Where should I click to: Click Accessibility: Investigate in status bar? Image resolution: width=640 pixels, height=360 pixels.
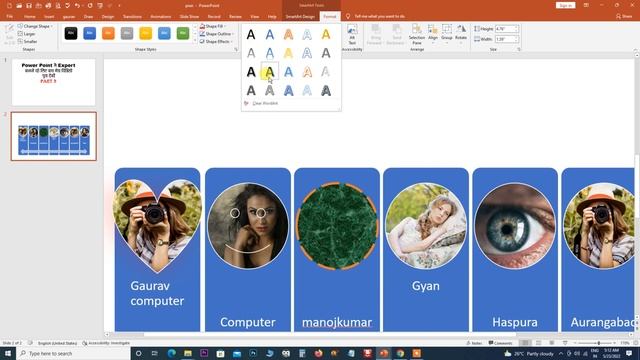pos(106,343)
